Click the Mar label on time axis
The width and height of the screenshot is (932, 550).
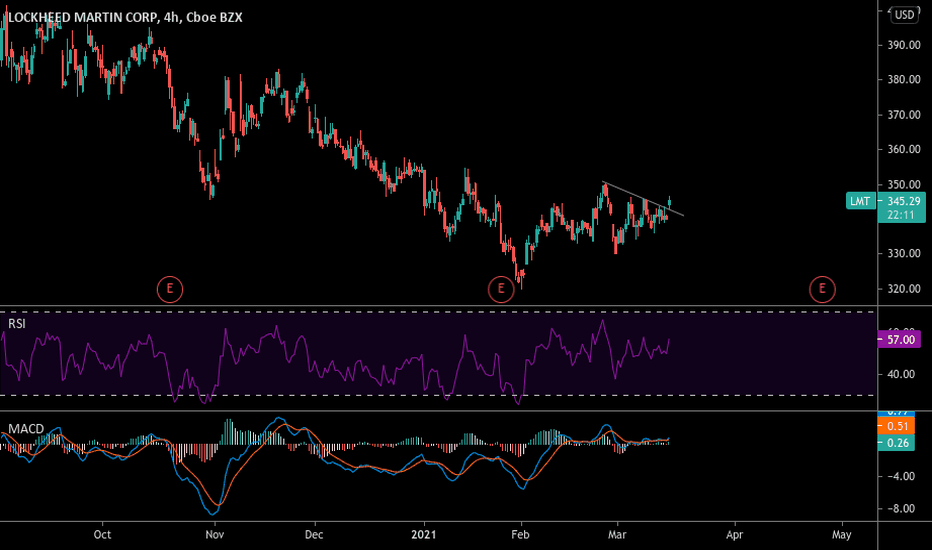(617, 535)
